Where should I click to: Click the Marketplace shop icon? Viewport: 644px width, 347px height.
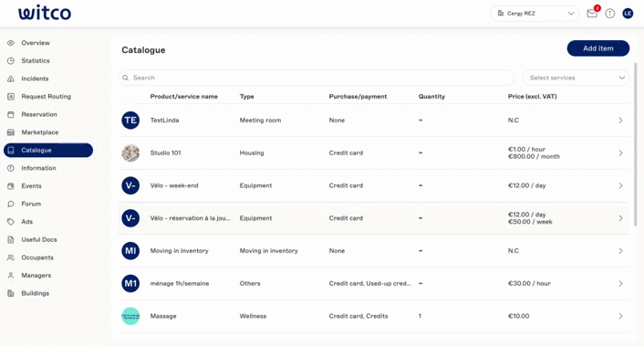(x=11, y=132)
